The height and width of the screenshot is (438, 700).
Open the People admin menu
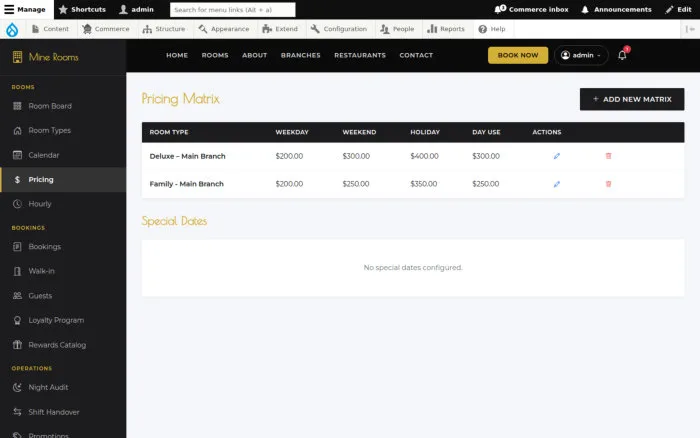[397, 29]
